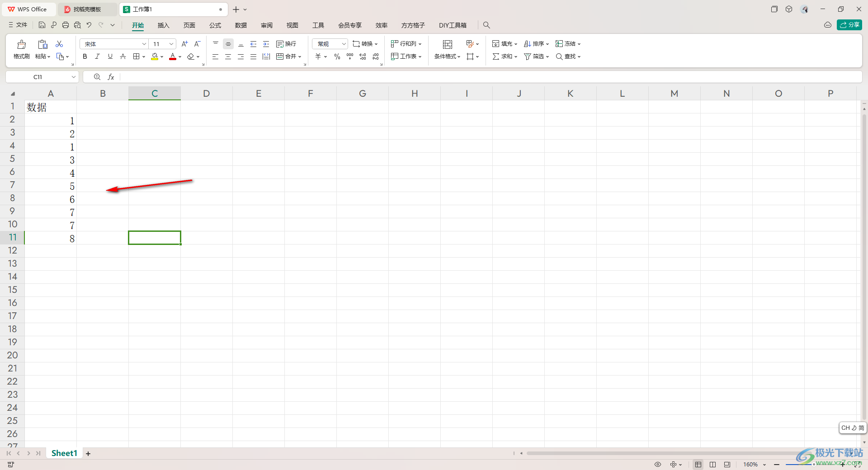Open the font size dropdown

click(171, 44)
